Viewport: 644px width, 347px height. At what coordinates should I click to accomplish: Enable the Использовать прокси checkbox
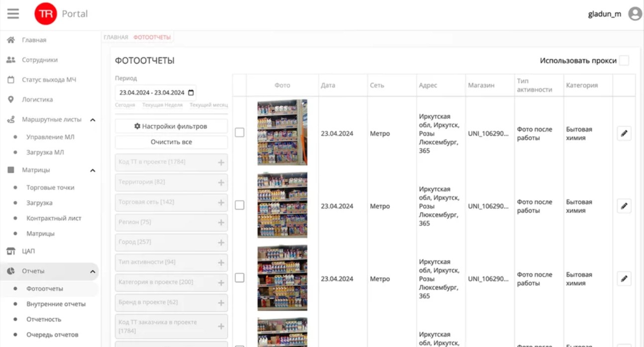(624, 61)
